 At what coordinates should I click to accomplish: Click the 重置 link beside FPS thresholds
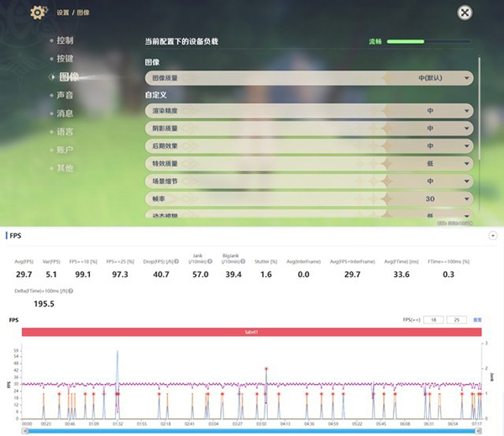pyautogui.click(x=477, y=320)
